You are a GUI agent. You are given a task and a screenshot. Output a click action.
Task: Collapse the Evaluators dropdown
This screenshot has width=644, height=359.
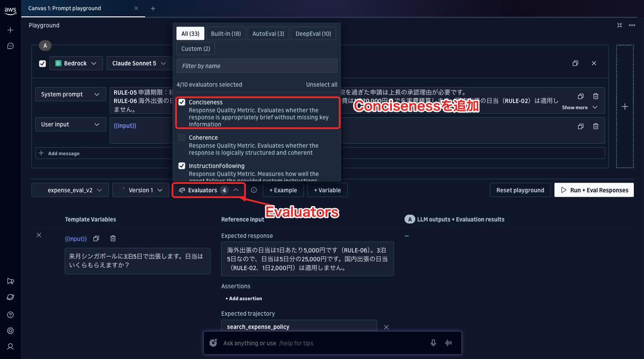[208, 190]
